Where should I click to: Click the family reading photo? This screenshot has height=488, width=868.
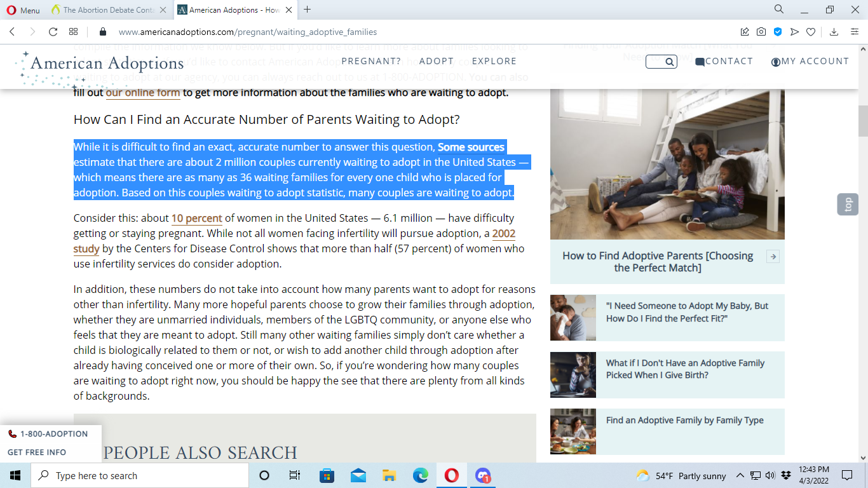(x=667, y=164)
